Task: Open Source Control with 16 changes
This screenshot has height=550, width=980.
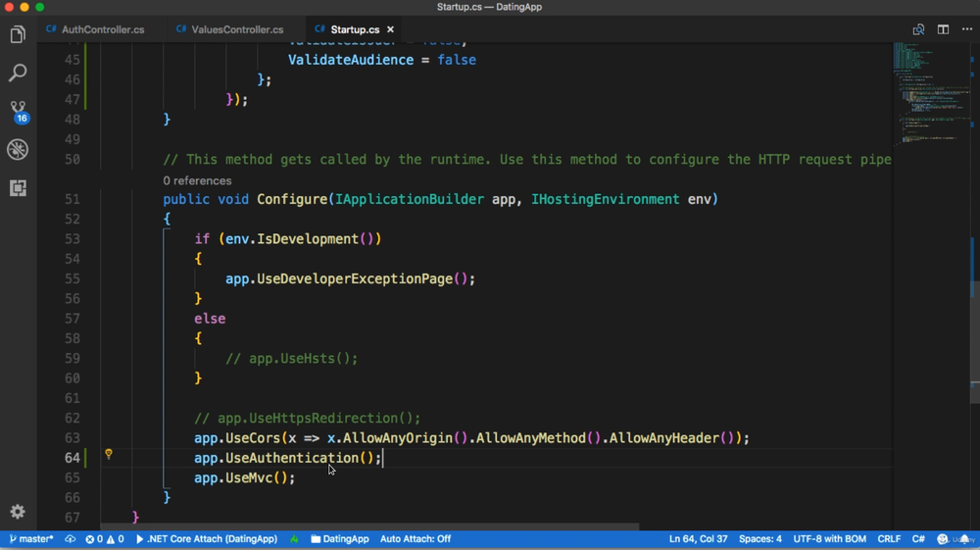Action: [x=18, y=111]
